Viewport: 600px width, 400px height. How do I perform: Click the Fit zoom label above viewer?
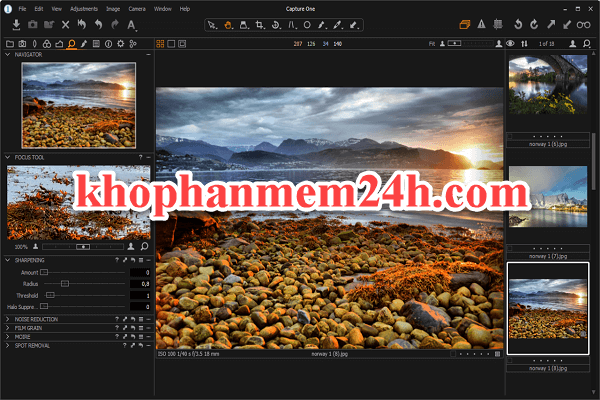coord(429,44)
